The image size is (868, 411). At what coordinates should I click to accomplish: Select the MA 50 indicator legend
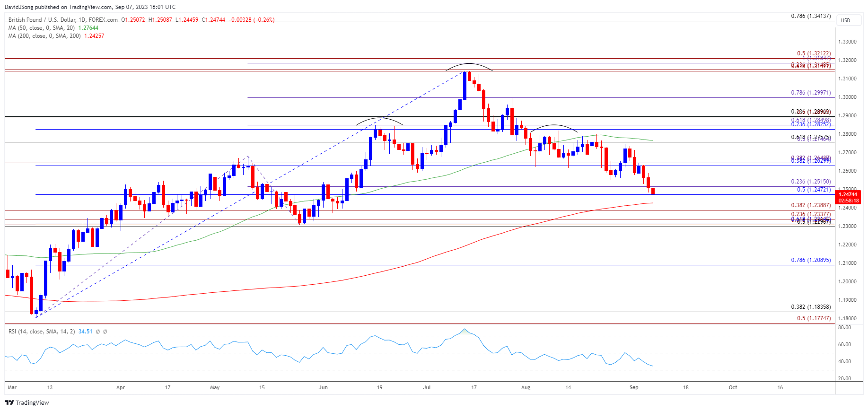coord(43,28)
